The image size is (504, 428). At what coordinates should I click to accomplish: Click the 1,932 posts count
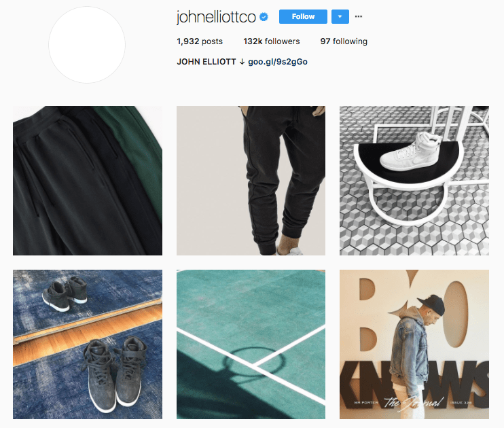point(200,41)
